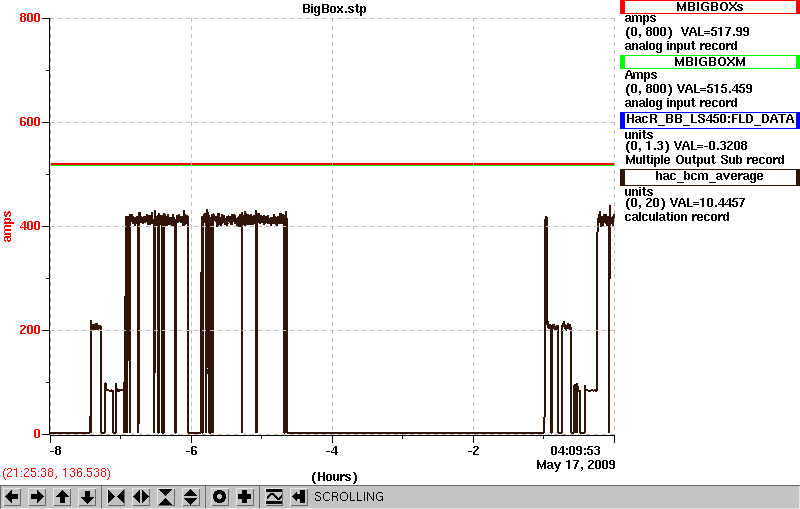The image size is (800, 509).
Task: Select the HacR_BB_LS450:FLD_DATA legend entry
Action: point(710,119)
